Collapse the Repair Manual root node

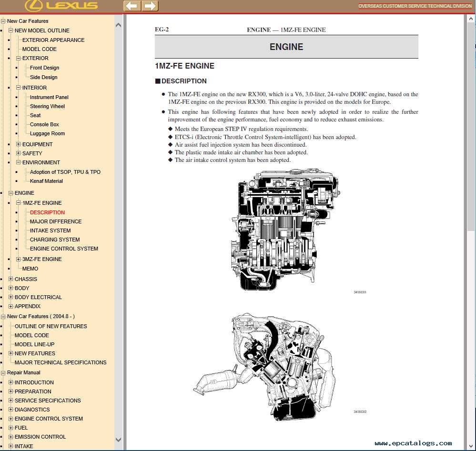click(x=3, y=373)
